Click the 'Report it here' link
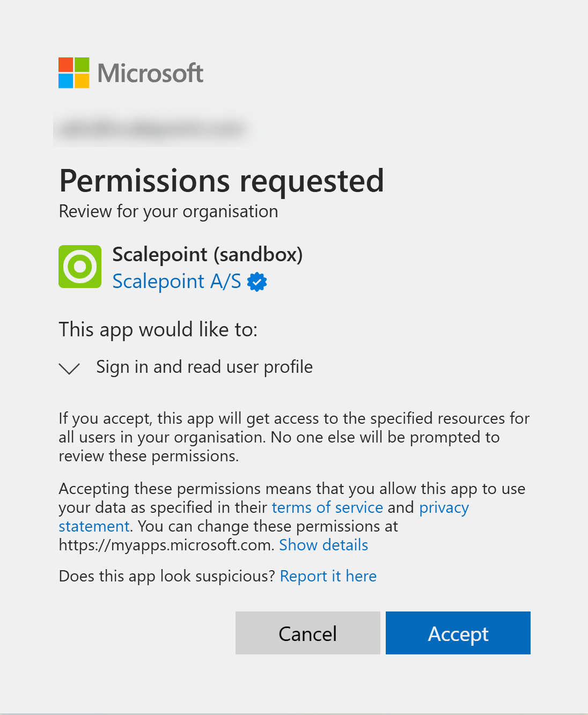 click(328, 576)
